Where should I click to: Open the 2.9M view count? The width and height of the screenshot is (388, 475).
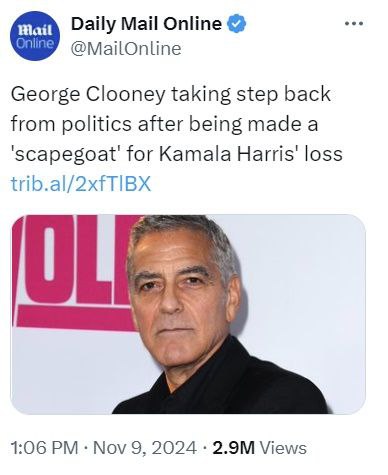point(233,447)
